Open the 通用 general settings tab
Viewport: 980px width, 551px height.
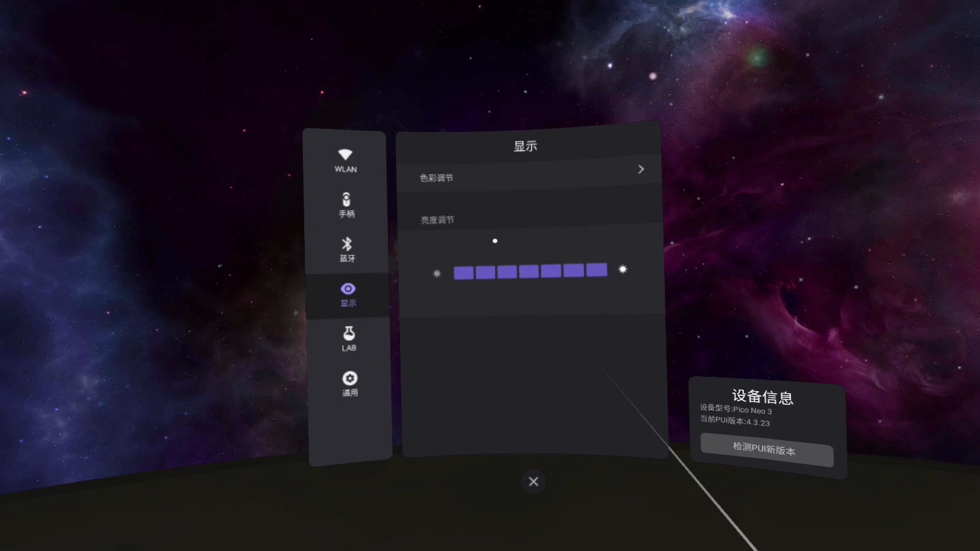(x=350, y=384)
